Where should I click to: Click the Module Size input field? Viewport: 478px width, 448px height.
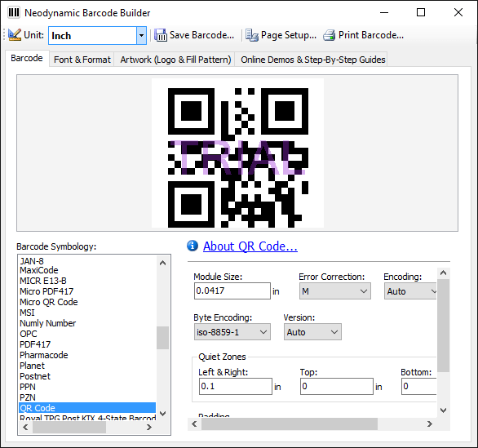(232, 291)
